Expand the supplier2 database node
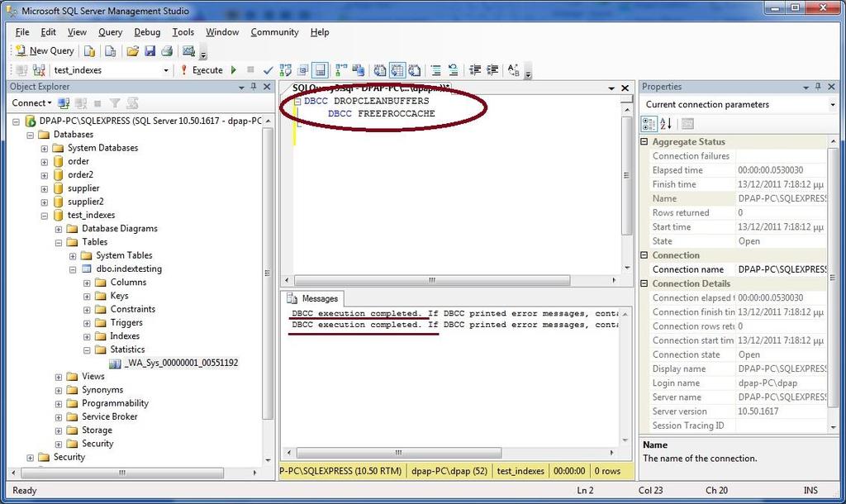Screen dimensions: 846x504 45,202
